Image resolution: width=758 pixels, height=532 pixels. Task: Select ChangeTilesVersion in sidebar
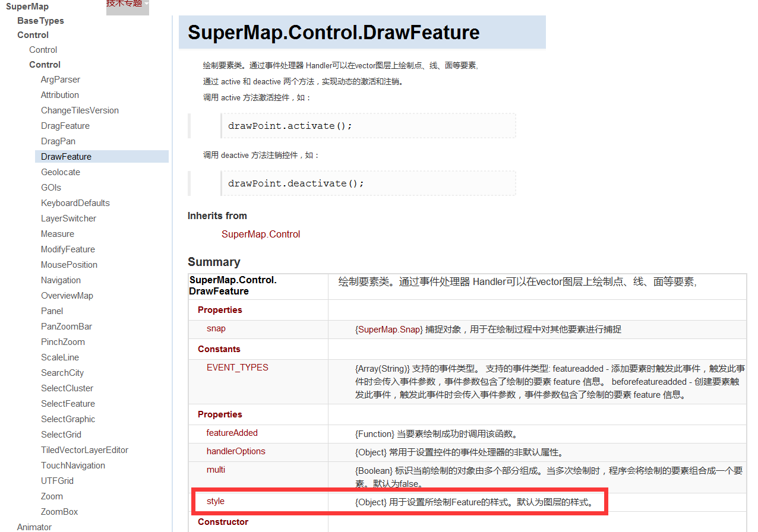point(80,110)
